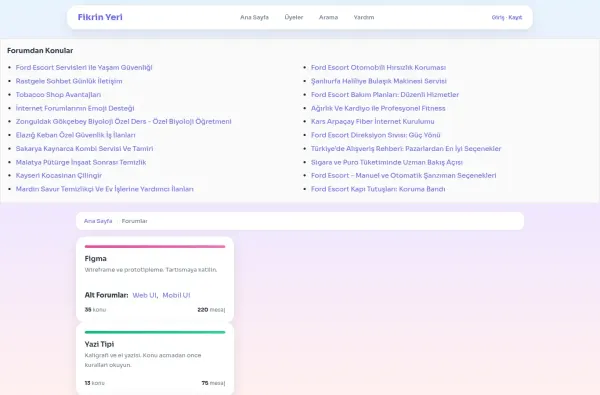Screen dimensions: 600x395
Task: Open topic Sigara ve Puro Tüketiminde Uzman Bakış
Action: click(x=386, y=162)
